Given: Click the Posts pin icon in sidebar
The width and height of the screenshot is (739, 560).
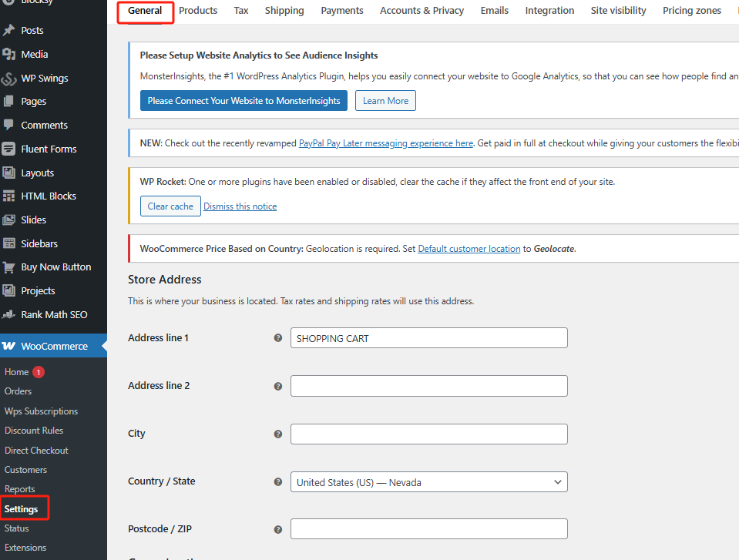Looking at the screenshot, I should (x=9, y=31).
